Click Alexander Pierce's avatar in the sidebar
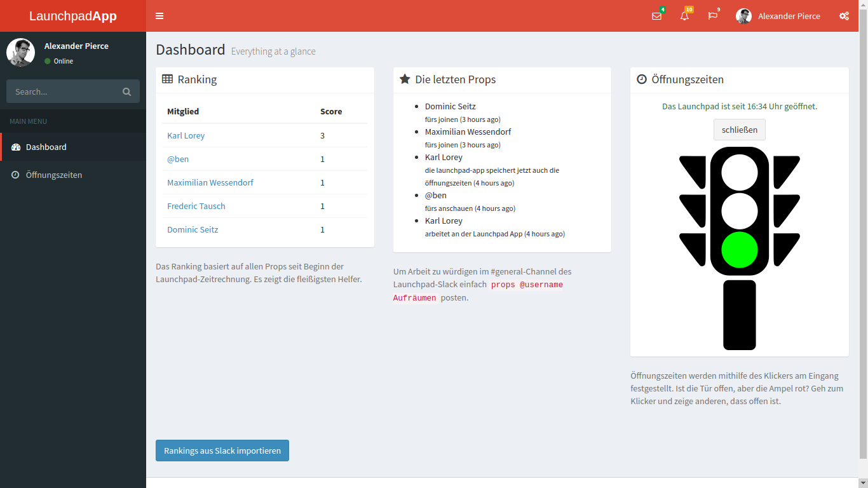The image size is (868, 488). tap(20, 52)
